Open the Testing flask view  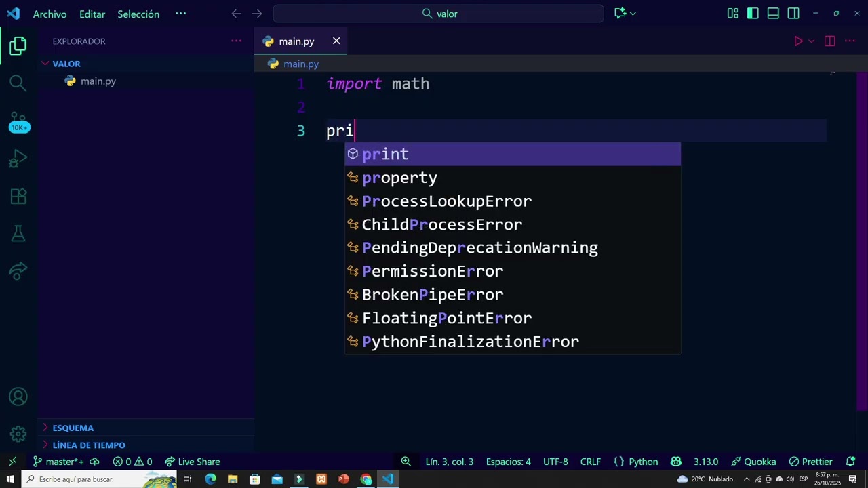18,234
